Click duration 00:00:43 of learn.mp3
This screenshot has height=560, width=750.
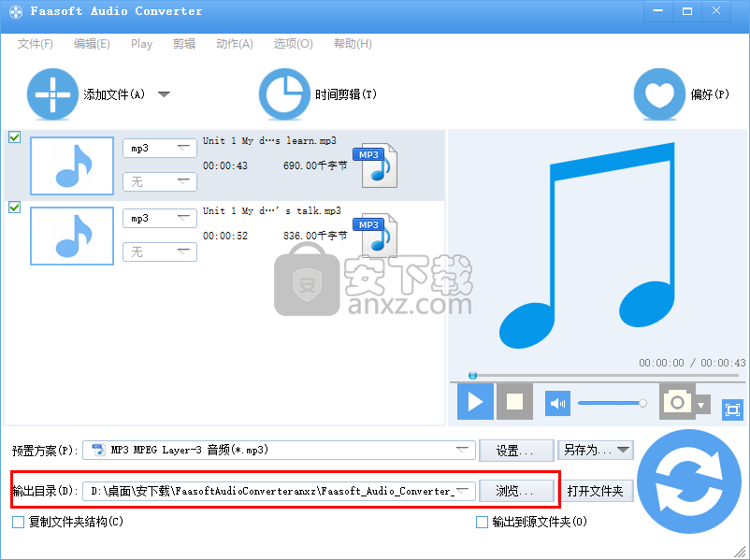[x=225, y=166]
